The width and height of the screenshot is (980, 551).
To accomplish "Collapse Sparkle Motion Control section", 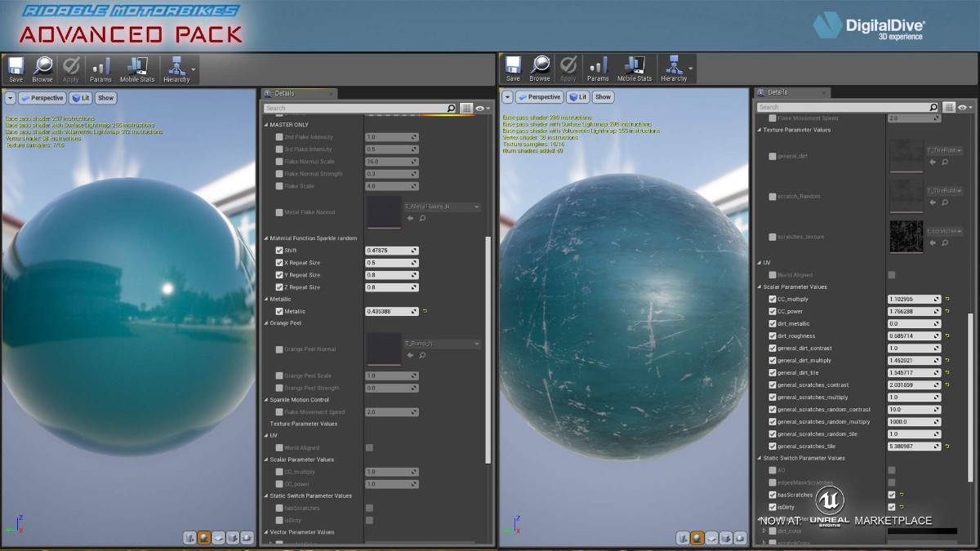I will click(265, 400).
